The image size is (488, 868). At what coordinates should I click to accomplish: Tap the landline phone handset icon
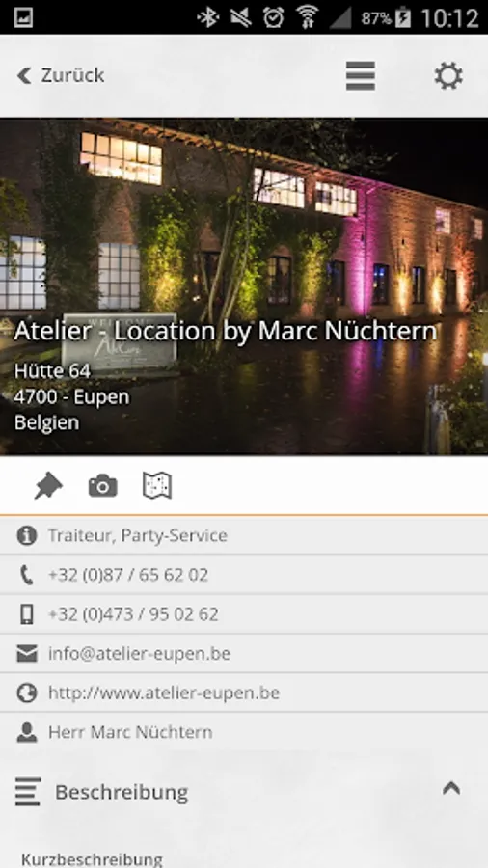[x=27, y=575]
